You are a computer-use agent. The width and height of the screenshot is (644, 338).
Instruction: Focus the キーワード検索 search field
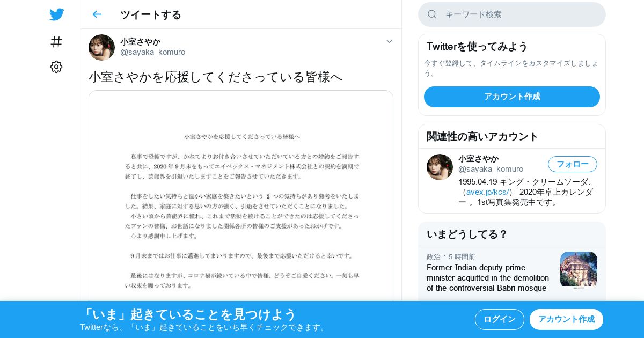coord(511,14)
